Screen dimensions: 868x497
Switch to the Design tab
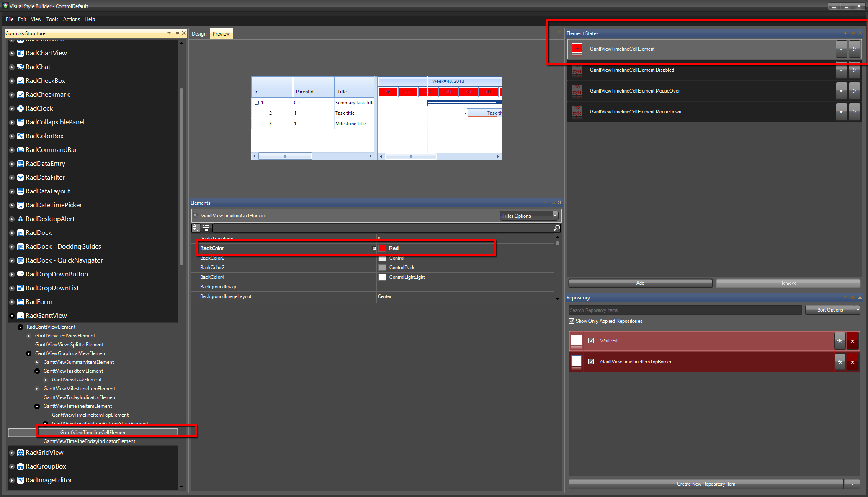point(199,34)
